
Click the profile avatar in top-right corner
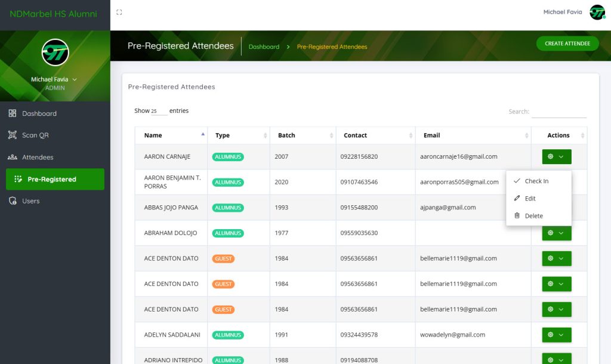click(597, 13)
